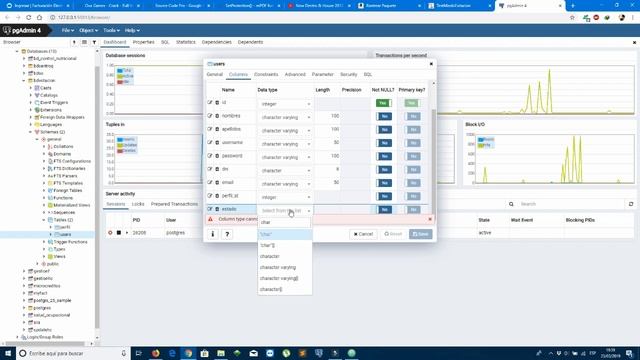The height and width of the screenshot is (360, 640).
Task: Open the info icon in users dialog
Action: [213, 234]
